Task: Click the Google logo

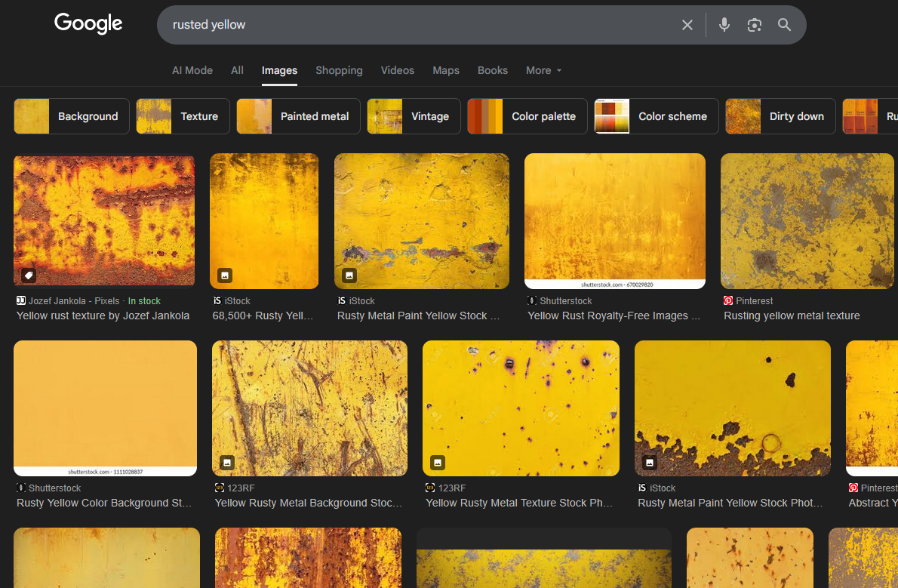Action: pyautogui.click(x=88, y=24)
